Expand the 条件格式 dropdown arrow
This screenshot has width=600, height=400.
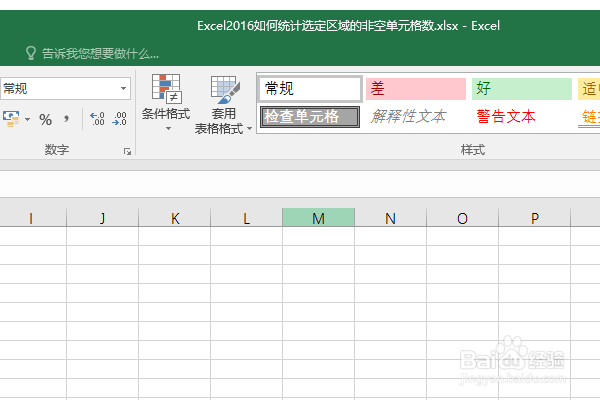tap(168, 129)
